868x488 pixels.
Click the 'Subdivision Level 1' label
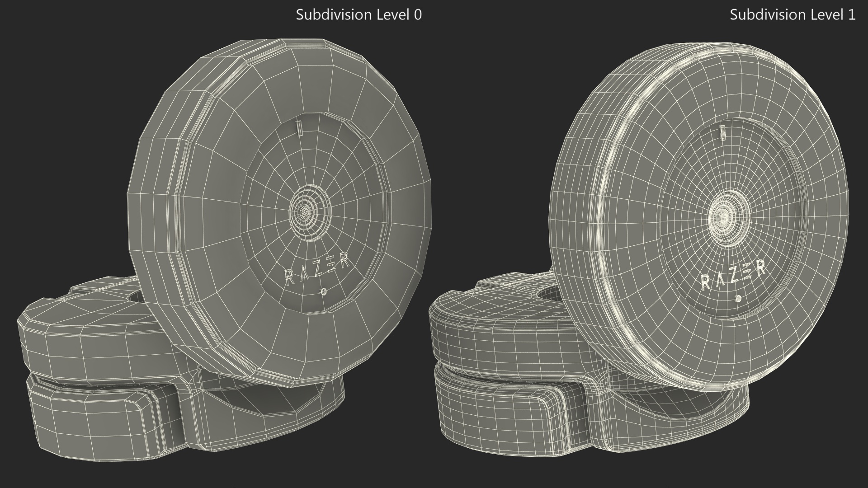click(x=793, y=14)
